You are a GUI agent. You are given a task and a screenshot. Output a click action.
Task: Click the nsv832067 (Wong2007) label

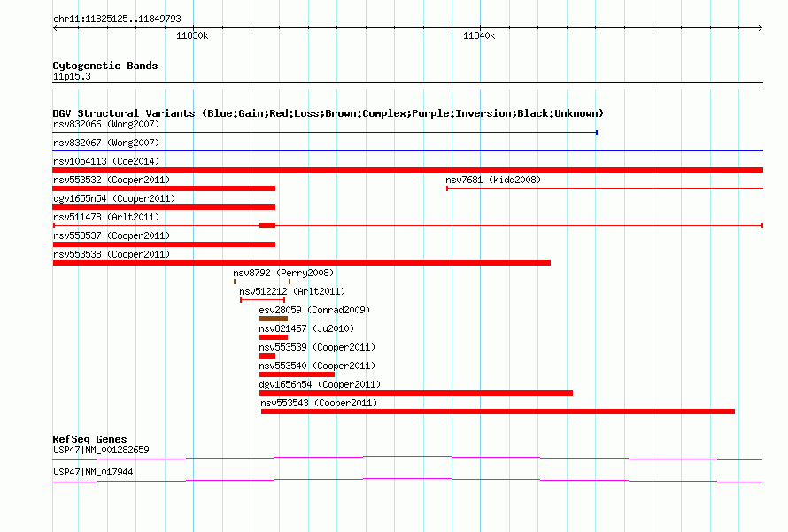pyautogui.click(x=106, y=143)
